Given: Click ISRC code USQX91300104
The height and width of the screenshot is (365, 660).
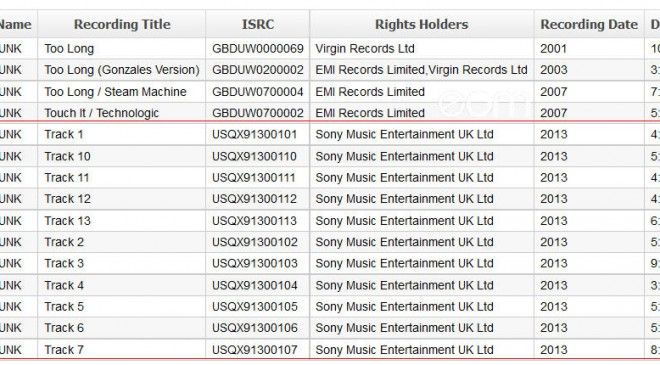Looking at the screenshot, I should (x=255, y=285).
